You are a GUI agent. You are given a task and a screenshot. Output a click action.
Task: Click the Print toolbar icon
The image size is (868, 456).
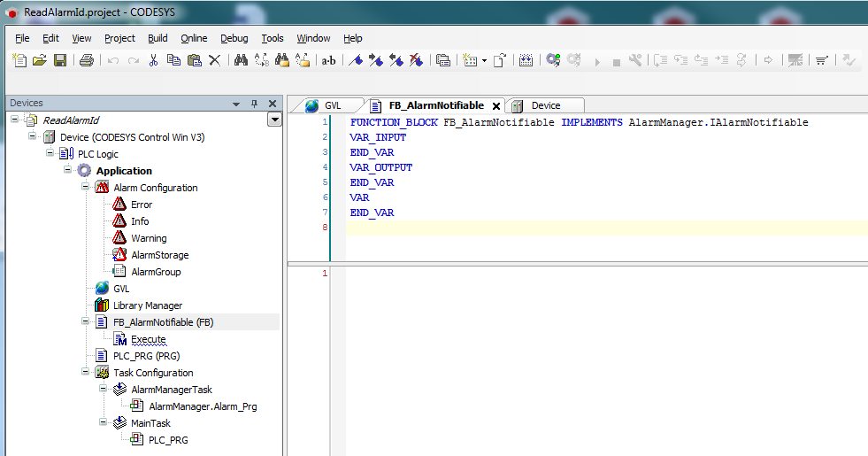[86, 60]
